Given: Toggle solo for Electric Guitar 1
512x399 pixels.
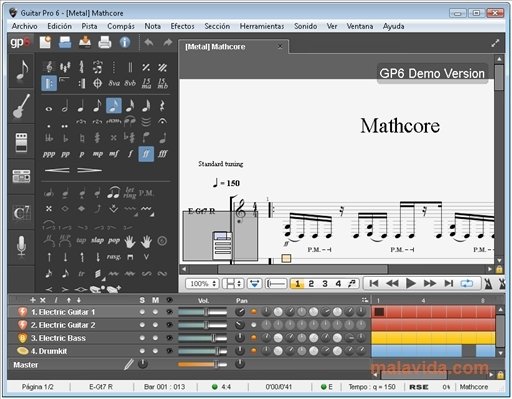Looking at the screenshot, I should pyautogui.click(x=142, y=312).
